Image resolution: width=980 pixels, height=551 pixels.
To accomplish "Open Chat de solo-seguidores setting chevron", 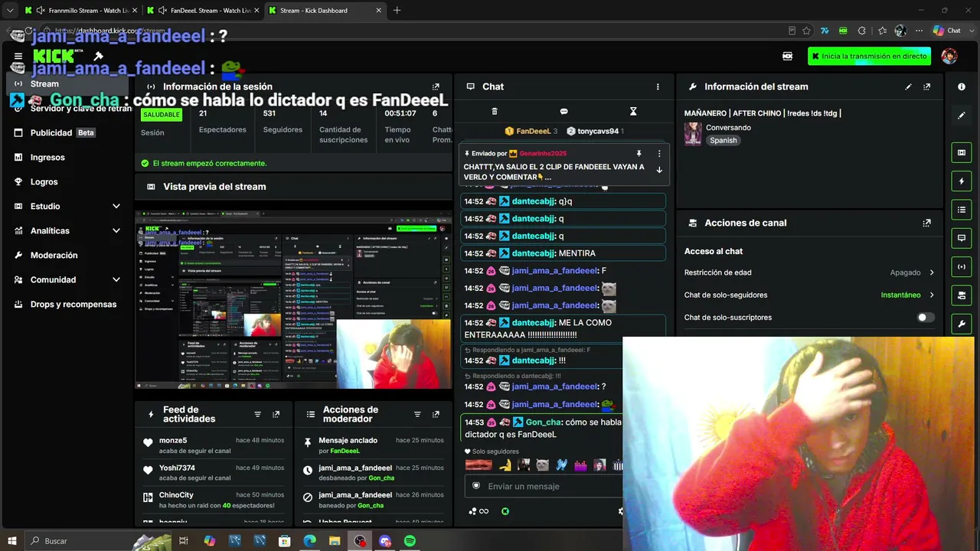I will 932,295.
